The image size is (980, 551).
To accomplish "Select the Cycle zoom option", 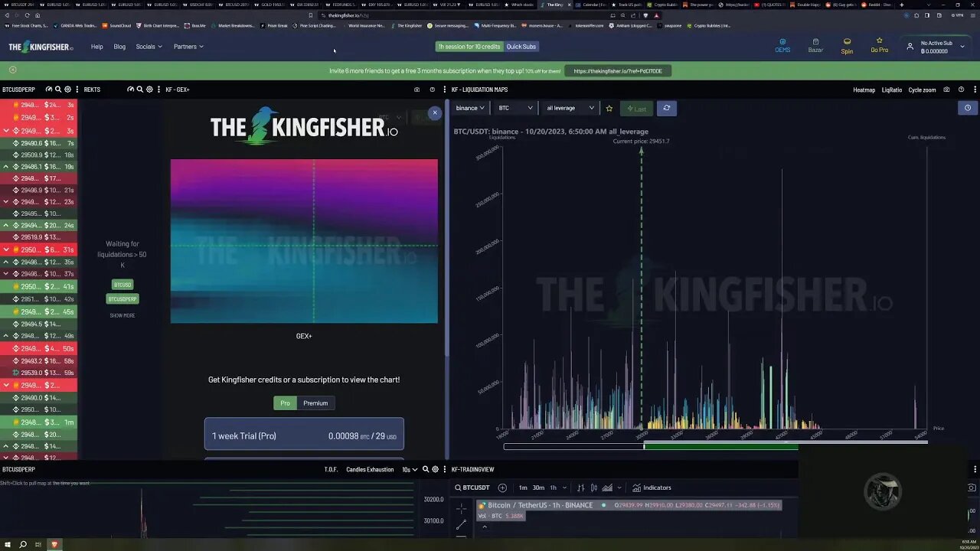I will 922,90.
